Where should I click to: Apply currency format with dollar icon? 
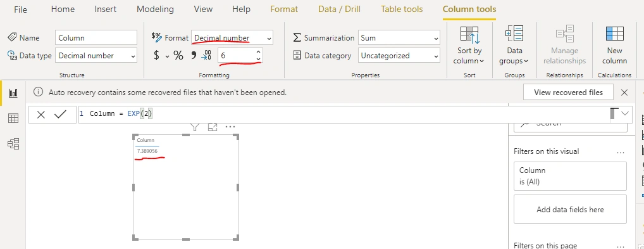[156, 56]
